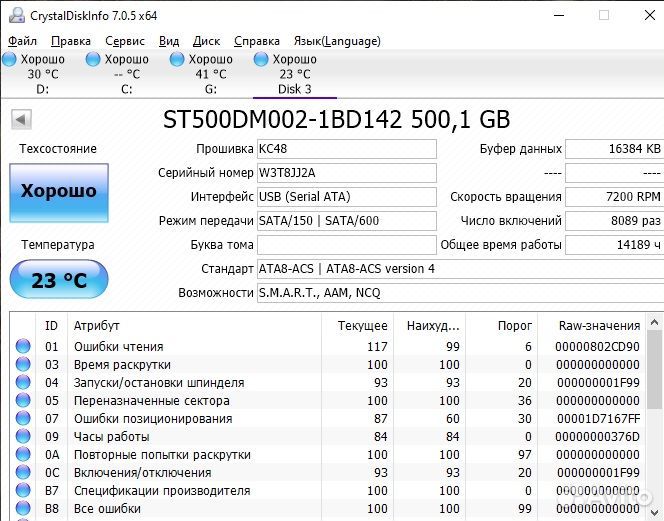Screen dimensions: 664x521
Task: Go to previous disk with left arrow
Action: tap(21, 119)
